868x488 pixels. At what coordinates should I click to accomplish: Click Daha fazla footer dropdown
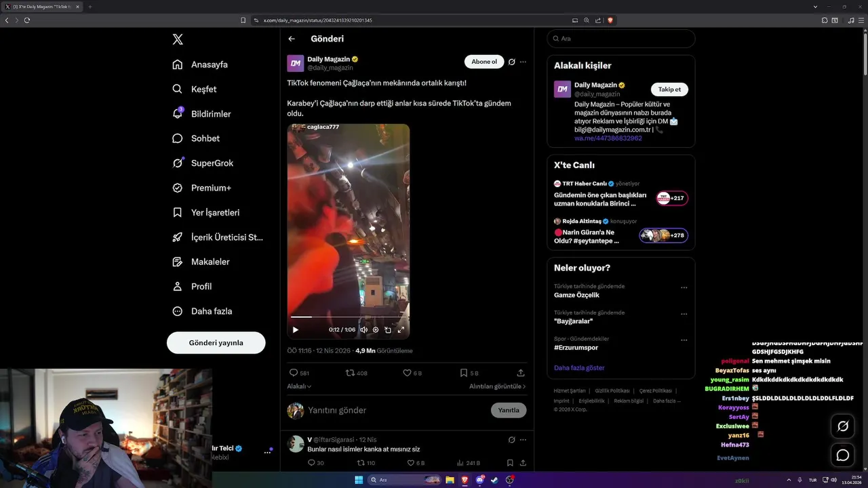pos(667,401)
